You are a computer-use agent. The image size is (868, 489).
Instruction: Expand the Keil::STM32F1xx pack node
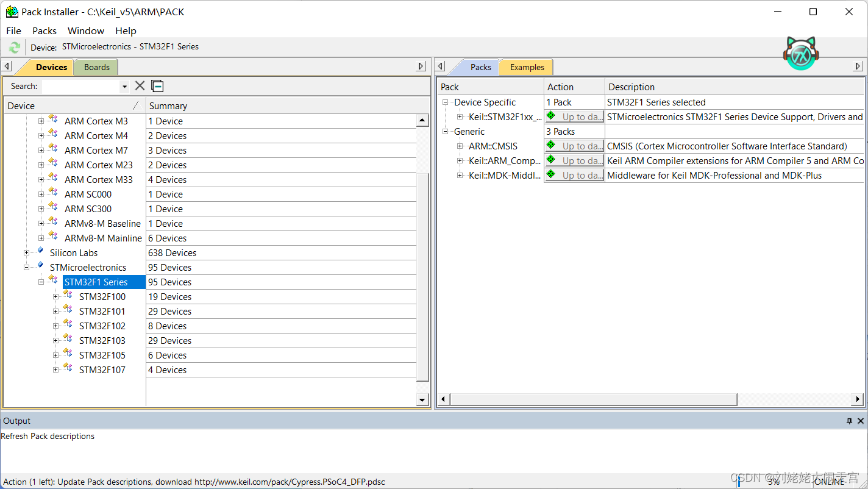[460, 117]
